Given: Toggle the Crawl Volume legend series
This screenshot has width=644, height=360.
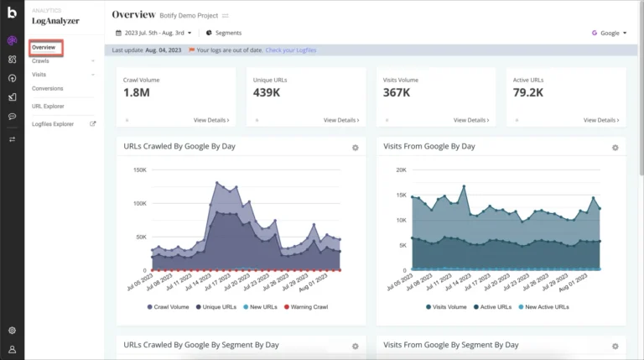Looking at the screenshot, I should pos(168,307).
